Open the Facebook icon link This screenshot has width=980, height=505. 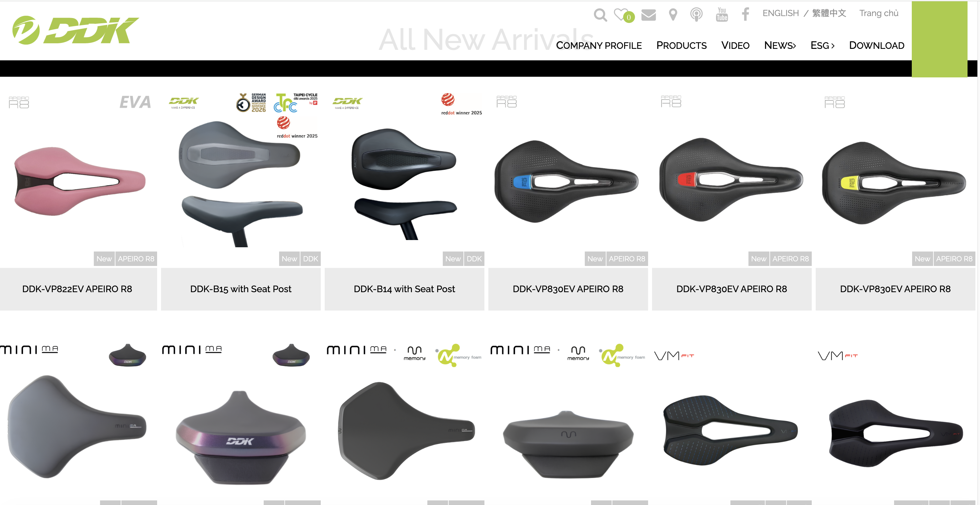pyautogui.click(x=745, y=14)
